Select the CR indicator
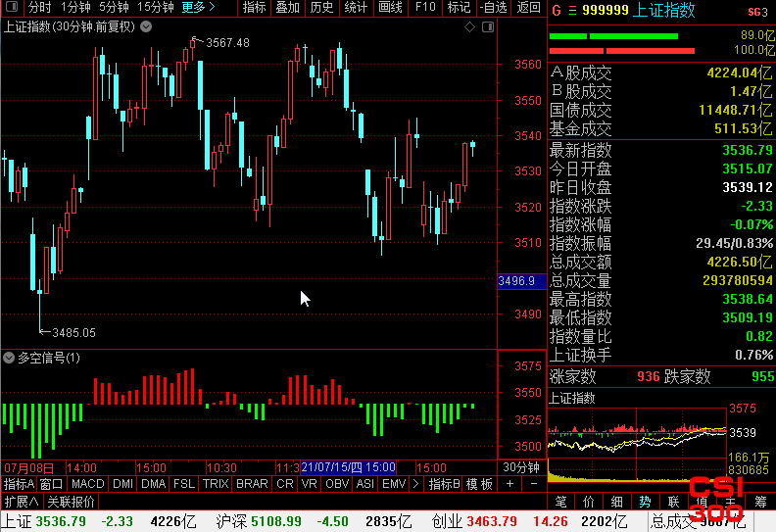Image resolution: width=776 pixels, height=532 pixels. [285, 483]
